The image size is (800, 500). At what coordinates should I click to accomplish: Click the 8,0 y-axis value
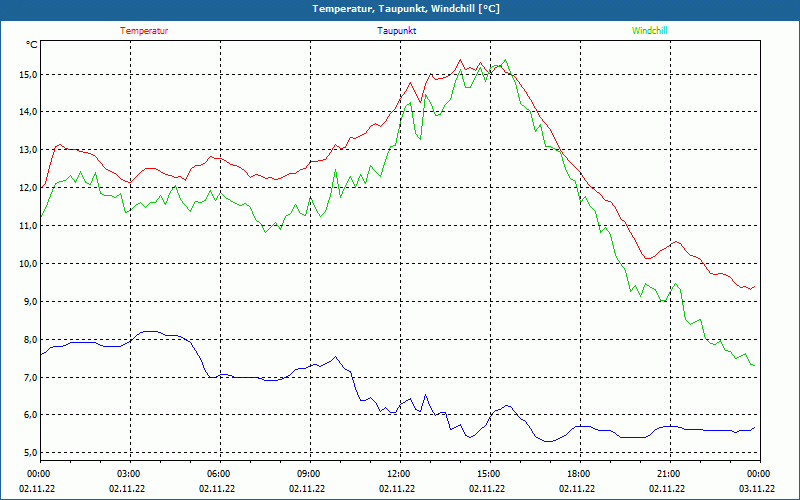click(31, 339)
